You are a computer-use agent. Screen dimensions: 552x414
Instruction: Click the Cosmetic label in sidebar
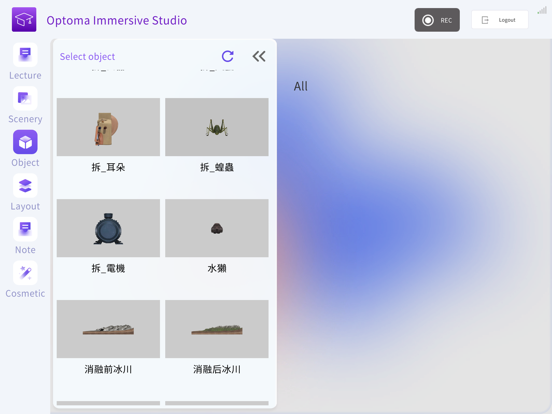[25, 294]
